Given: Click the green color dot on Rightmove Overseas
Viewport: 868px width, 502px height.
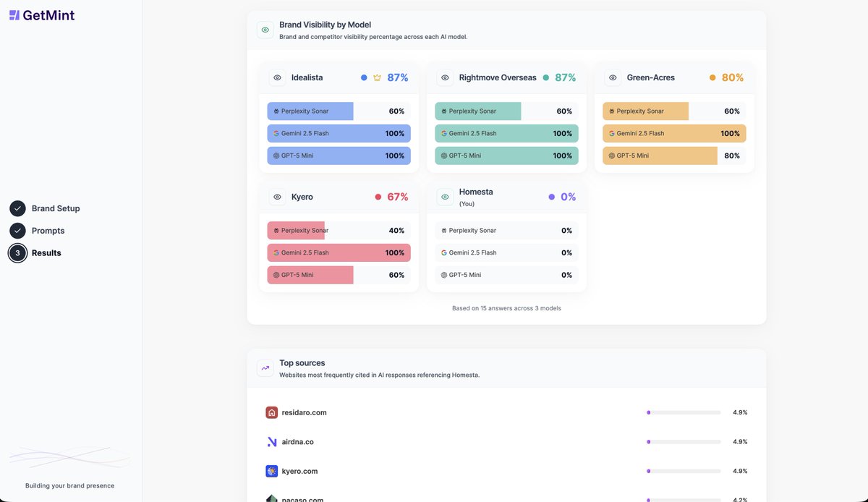Looking at the screenshot, I should click(546, 77).
